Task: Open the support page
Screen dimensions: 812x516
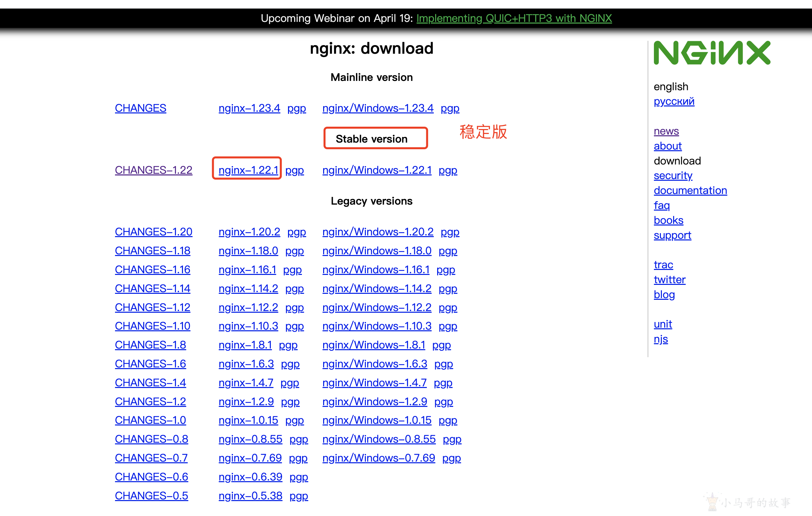Action: [x=672, y=235]
